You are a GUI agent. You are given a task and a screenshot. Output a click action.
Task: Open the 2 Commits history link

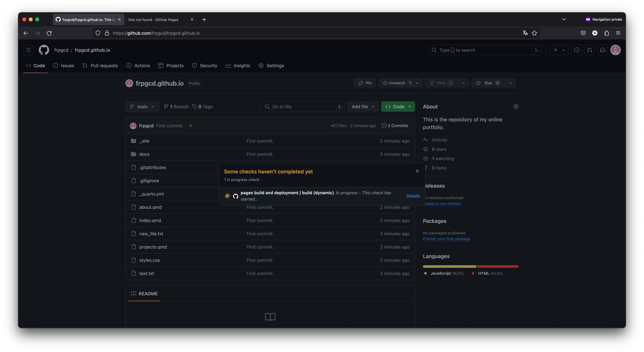[x=395, y=126]
